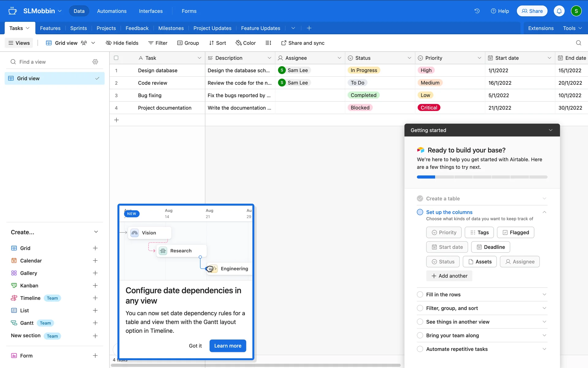Image resolution: width=588 pixels, height=368 pixels.
Task: Select the Flagged column chip
Action: (515, 232)
